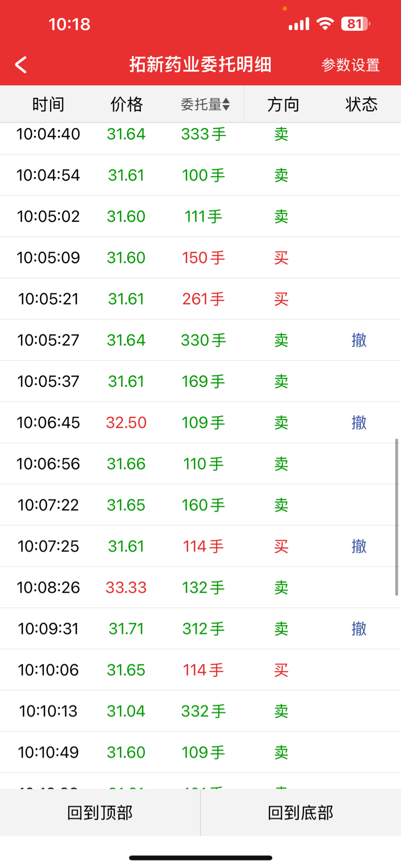Tap the 价格 column header

tap(126, 104)
